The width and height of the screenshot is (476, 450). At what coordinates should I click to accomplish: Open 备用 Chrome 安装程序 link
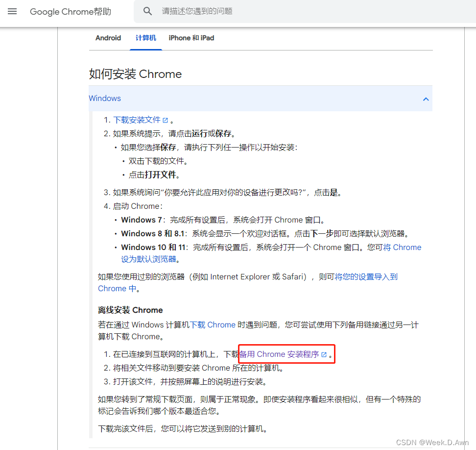pyautogui.click(x=279, y=354)
